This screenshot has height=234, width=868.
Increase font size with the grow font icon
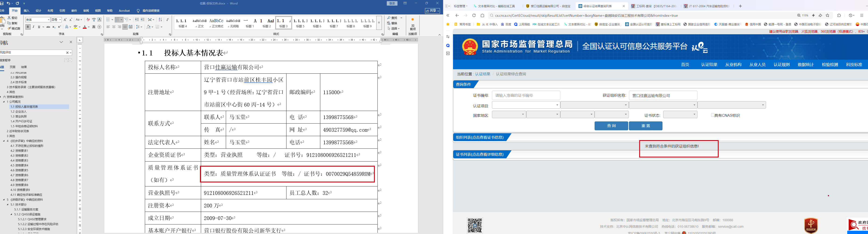click(65, 20)
